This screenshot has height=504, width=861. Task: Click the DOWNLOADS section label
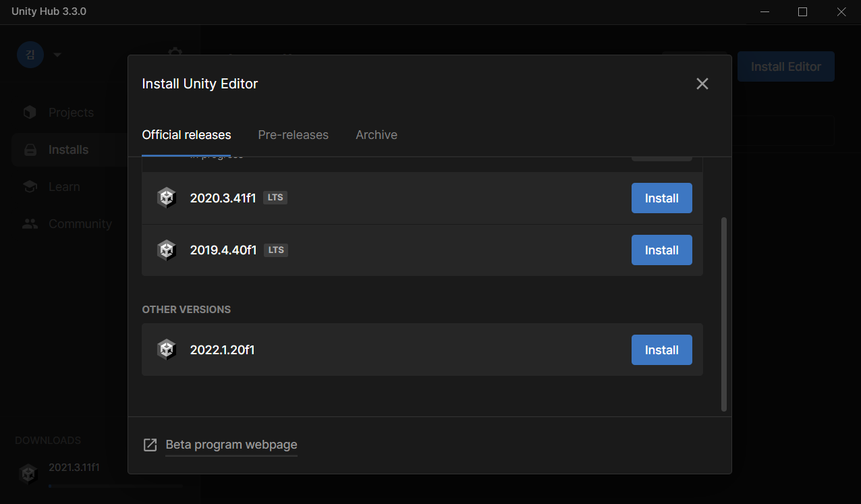click(48, 441)
